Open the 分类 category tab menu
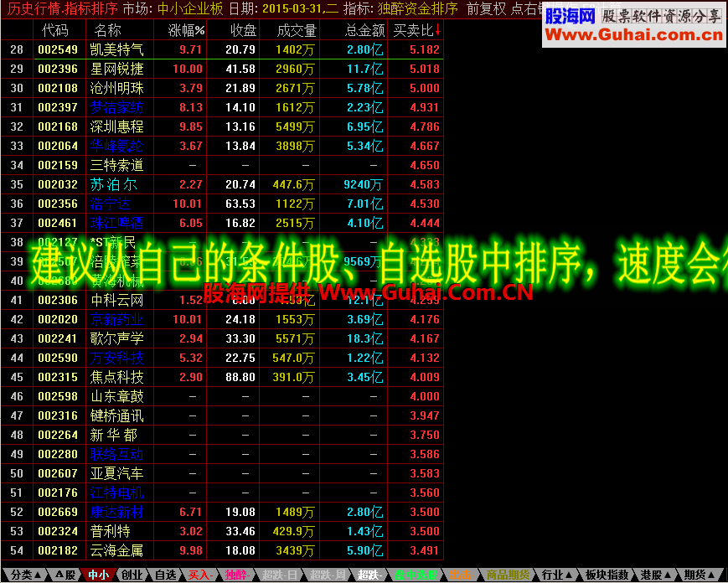 [25, 575]
